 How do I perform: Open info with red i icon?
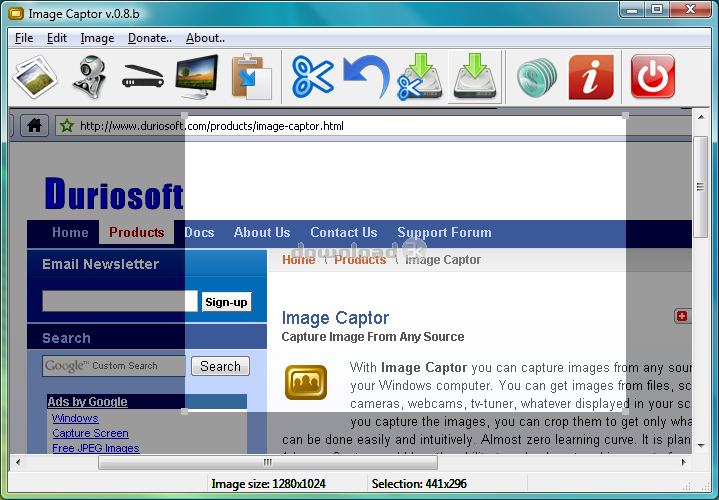tap(591, 77)
